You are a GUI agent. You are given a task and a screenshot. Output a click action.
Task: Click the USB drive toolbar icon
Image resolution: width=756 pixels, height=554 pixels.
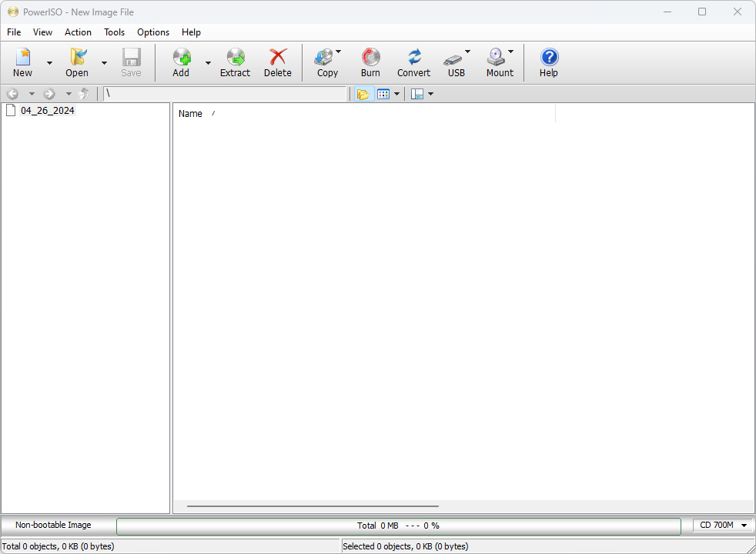[x=453, y=60]
